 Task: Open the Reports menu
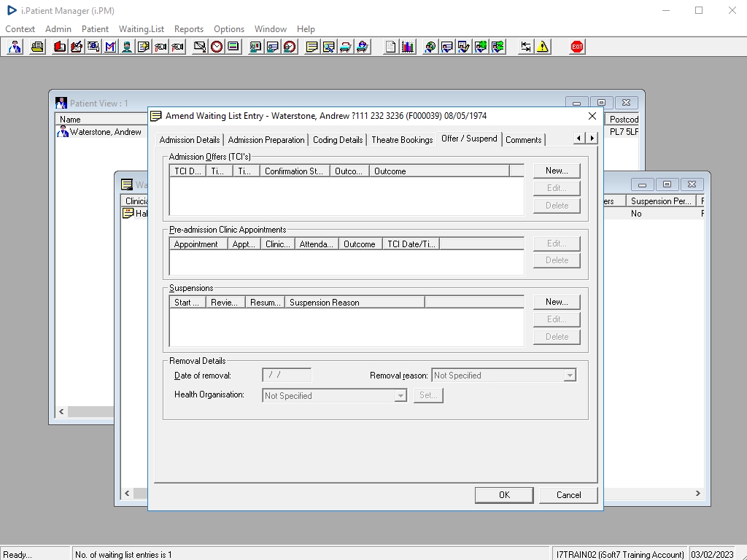click(x=189, y=29)
